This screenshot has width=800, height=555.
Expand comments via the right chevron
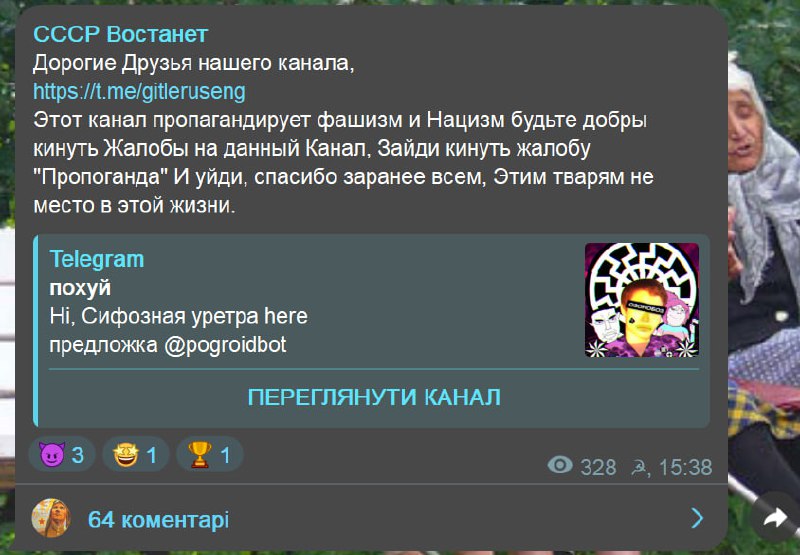[x=697, y=519]
